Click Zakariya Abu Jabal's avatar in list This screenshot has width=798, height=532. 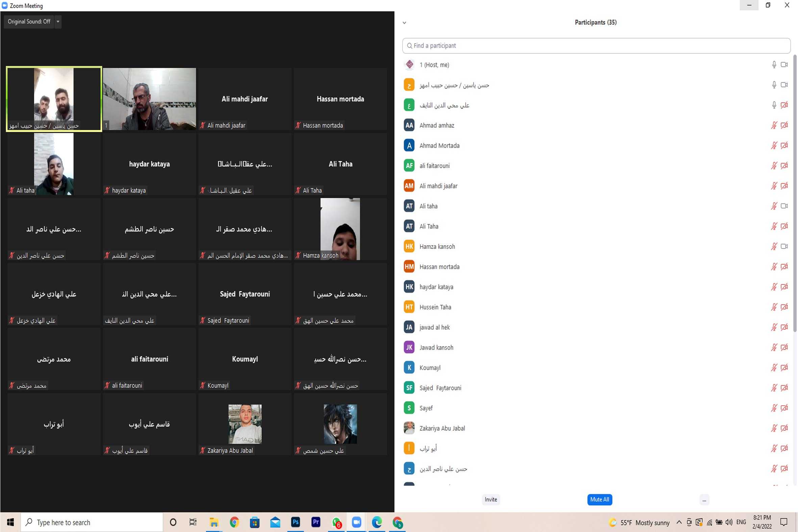(x=409, y=428)
